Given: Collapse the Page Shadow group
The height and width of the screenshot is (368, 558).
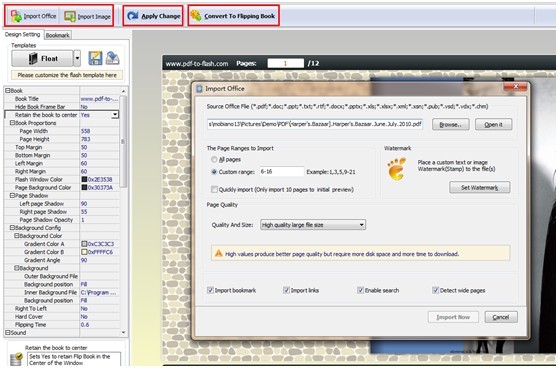Looking at the screenshot, I should tap(12, 195).
